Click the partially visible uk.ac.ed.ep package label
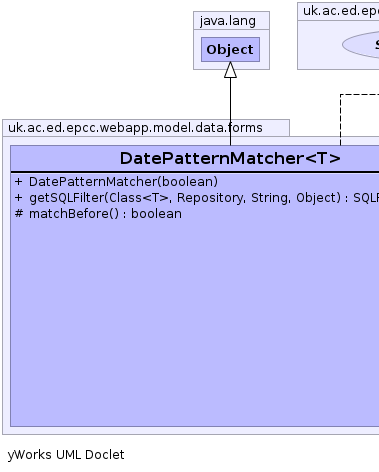379x472 pixels. tap(341, 11)
